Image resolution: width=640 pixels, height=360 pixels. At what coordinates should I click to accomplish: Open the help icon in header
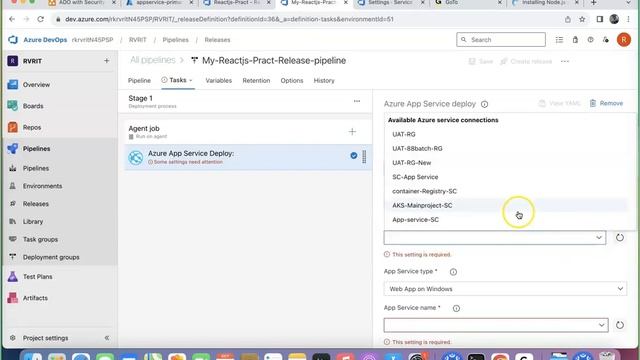pos(591,40)
